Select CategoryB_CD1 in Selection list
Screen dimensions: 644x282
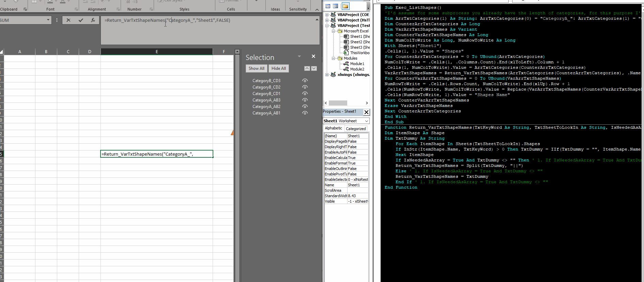click(x=266, y=94)
